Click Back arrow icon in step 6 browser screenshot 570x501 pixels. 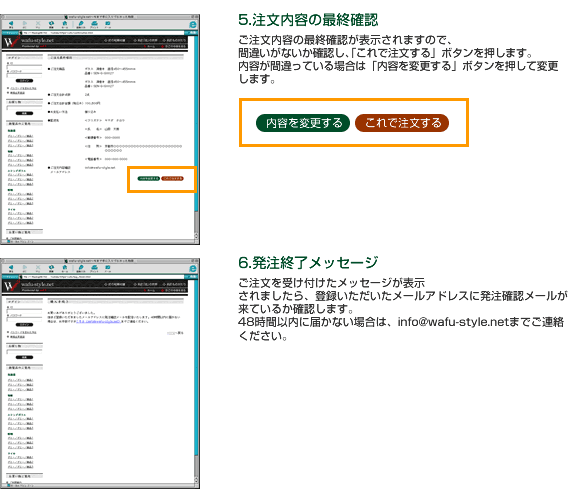click(11, 268)
